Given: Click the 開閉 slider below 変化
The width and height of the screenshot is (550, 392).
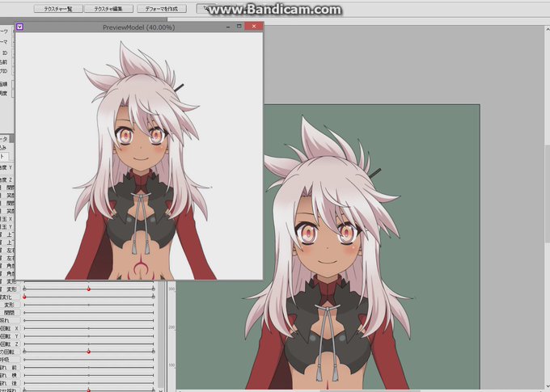Looking at the screenshot, I should [89, 313].
